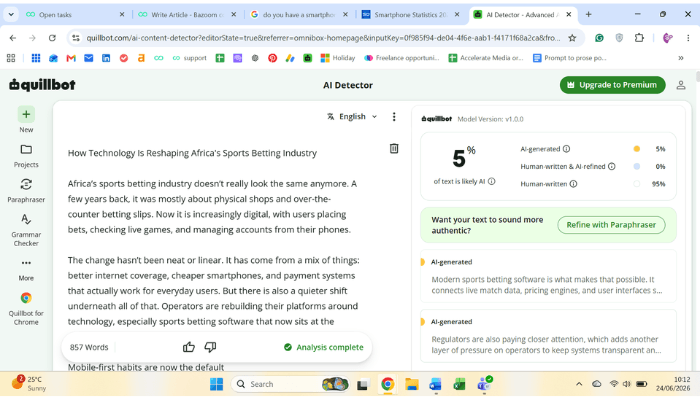Show hidden icons in system tray
This screenshot has width=700, height=400.
[579, 384]
